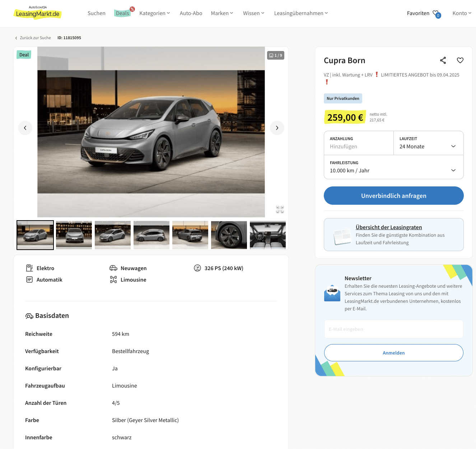Show next car photo with right arrow
Screen dimensions: 476x449
[277, 128]
